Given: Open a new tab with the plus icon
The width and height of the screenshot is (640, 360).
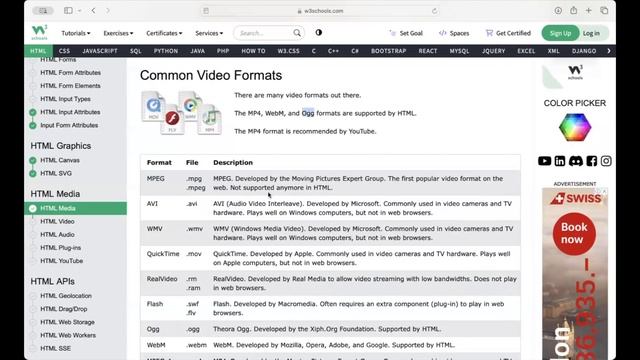Looking at the screenshot, I should point(589,11).
